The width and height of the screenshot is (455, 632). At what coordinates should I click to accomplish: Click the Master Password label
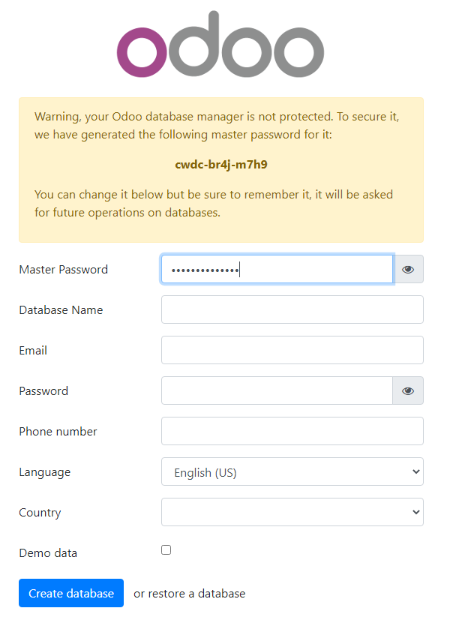point(63,269)
